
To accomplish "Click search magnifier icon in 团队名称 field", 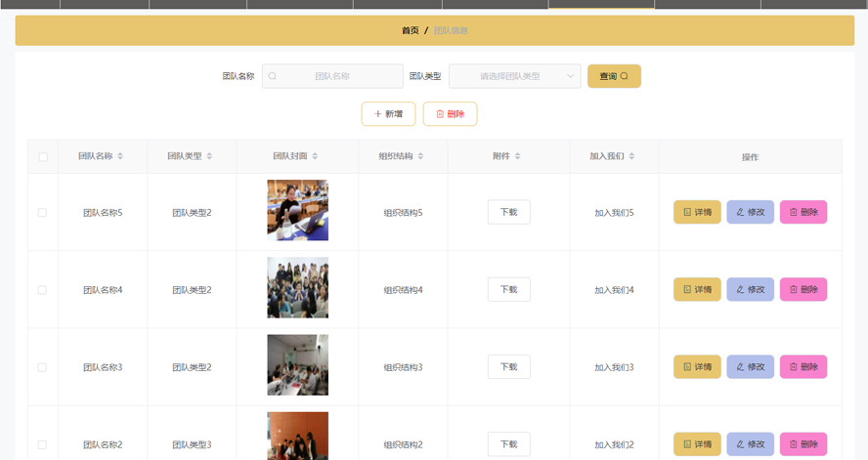I will (273, 76).
